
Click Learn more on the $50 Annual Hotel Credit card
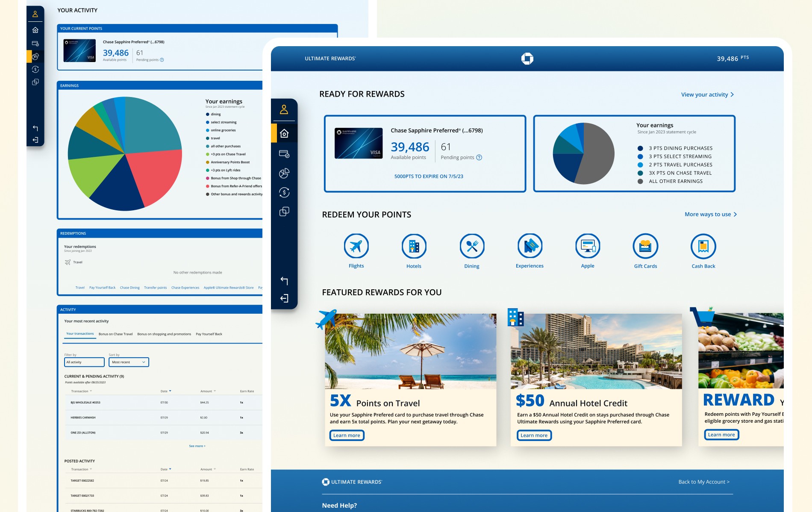(534, 435)
